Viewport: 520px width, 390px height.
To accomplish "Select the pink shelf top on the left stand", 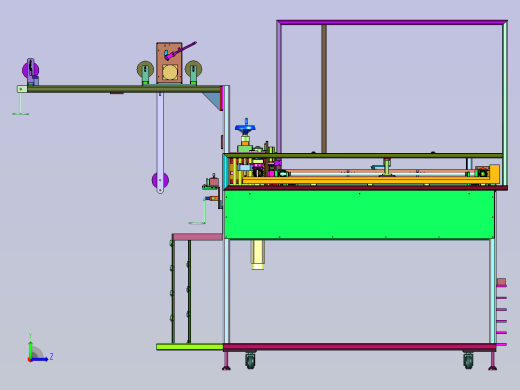I will (x=197, y=237).
